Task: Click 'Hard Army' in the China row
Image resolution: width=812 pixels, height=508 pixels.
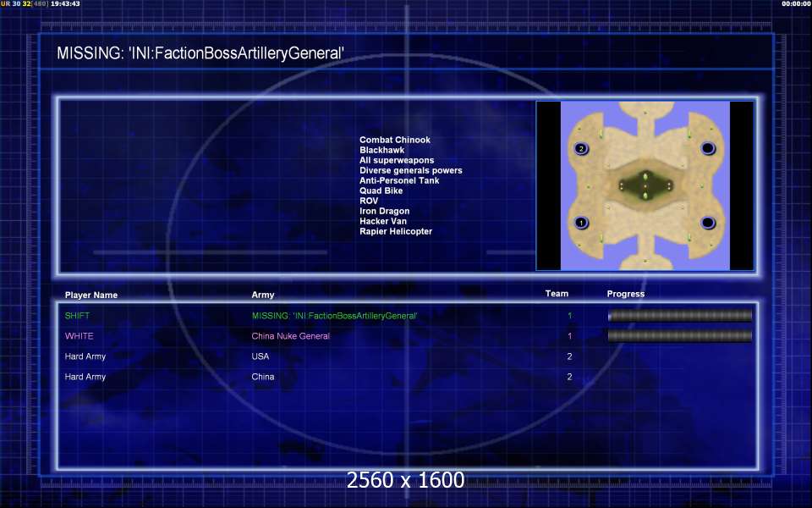Action: [x=85, y=377]
